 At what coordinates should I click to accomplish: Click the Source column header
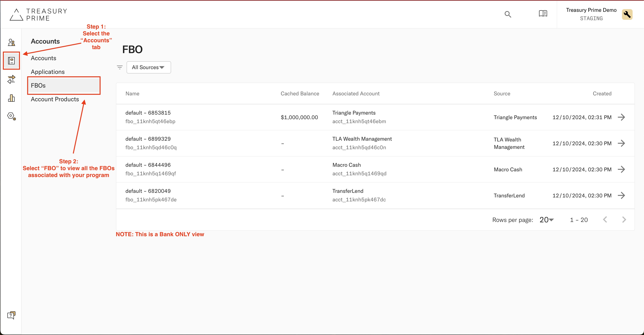502,94
